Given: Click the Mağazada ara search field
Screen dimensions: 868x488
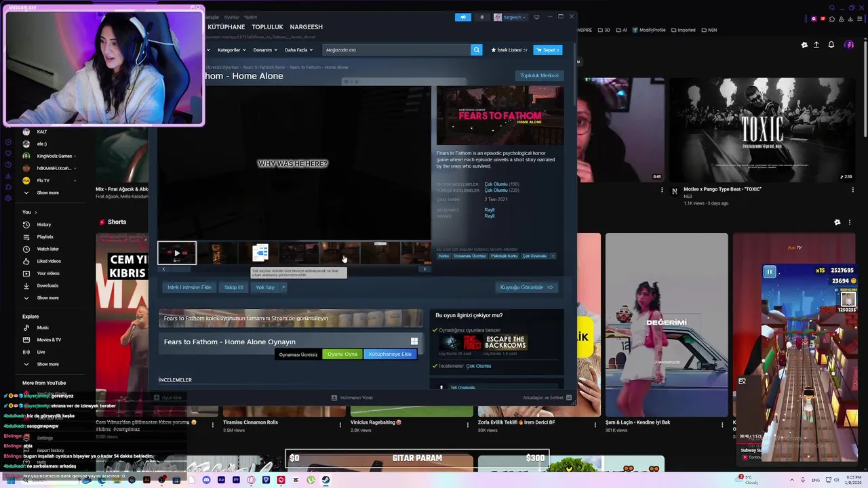Looking at the screenshot, I should [x=396, y=49].
